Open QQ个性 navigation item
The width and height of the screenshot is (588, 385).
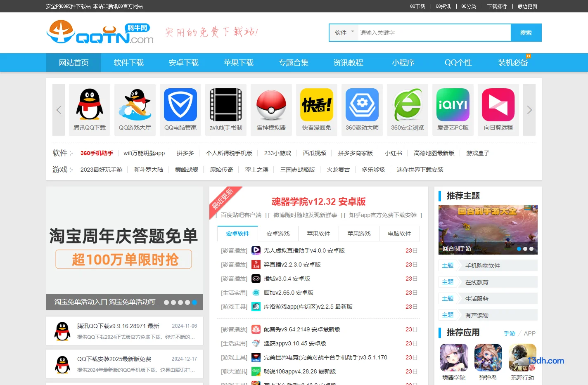(x=458, y=62)
